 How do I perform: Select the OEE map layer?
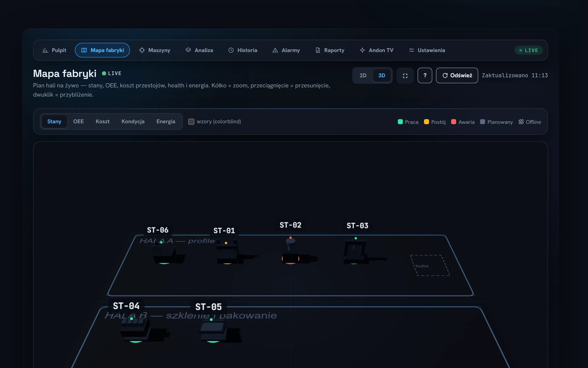(78, 121)
